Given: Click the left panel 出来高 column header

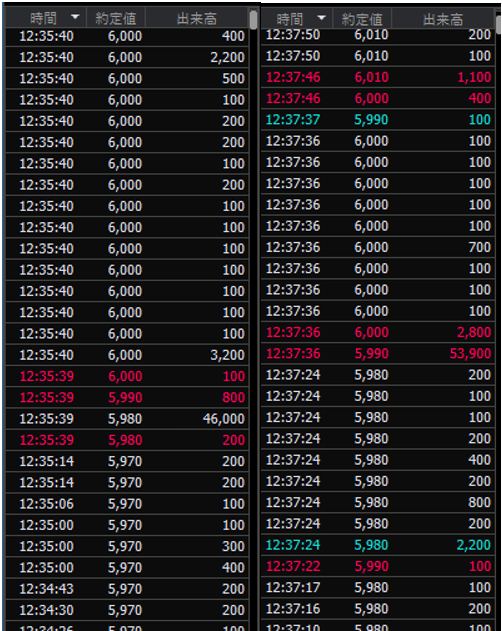Looking at the screenshot, I should tap(196, 18).
